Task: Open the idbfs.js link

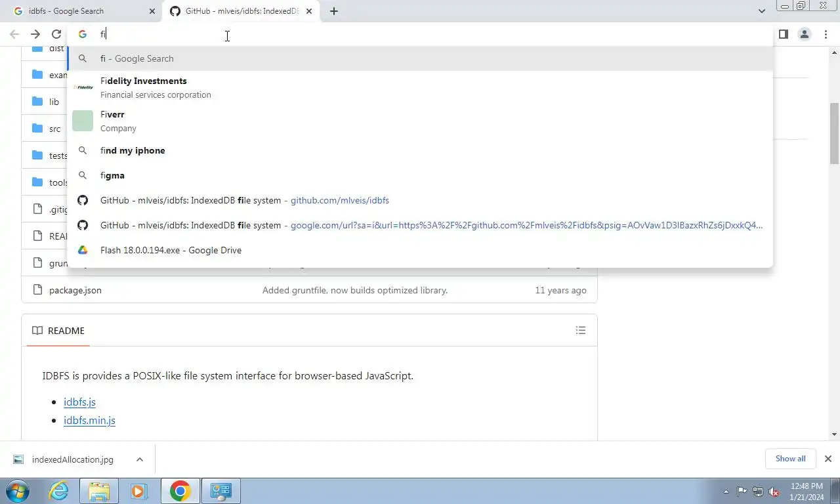Action: pyautogui.click(x=79, y=402)
